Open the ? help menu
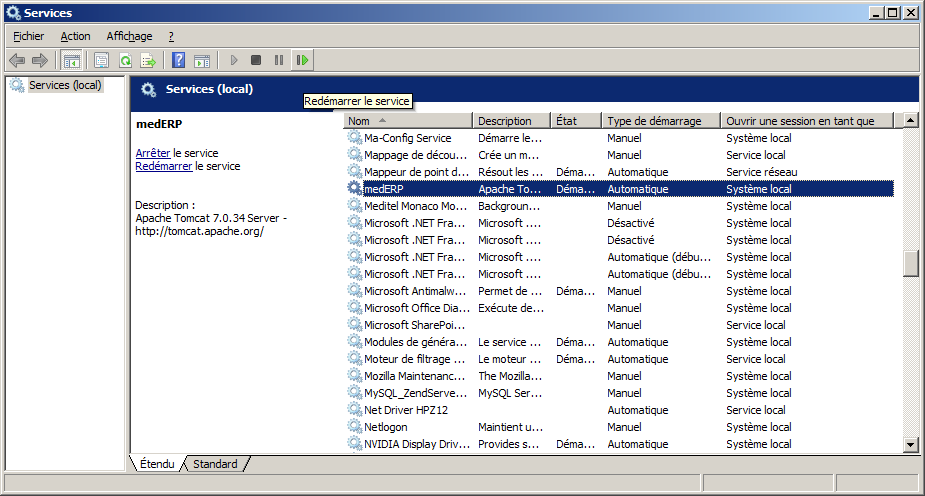Image resolution: width=925 pixels, height=496 pixels. (171, 36)
